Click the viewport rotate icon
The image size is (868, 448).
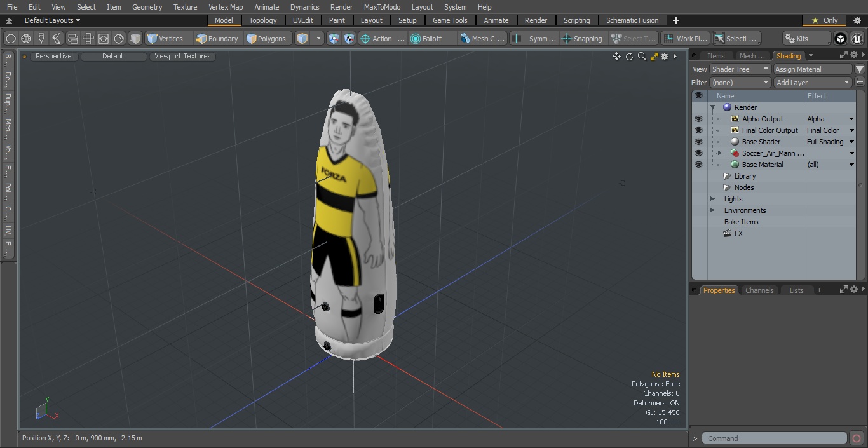tap(629, 57)
